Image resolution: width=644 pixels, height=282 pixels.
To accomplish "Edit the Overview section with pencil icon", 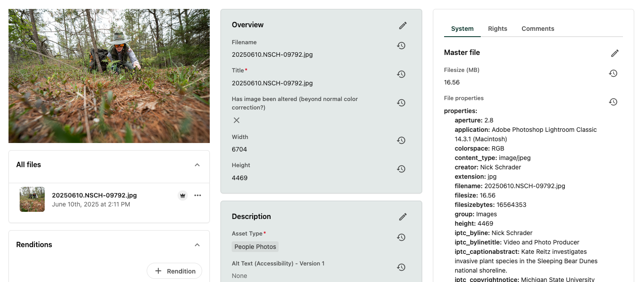I will tap(402, 25).
